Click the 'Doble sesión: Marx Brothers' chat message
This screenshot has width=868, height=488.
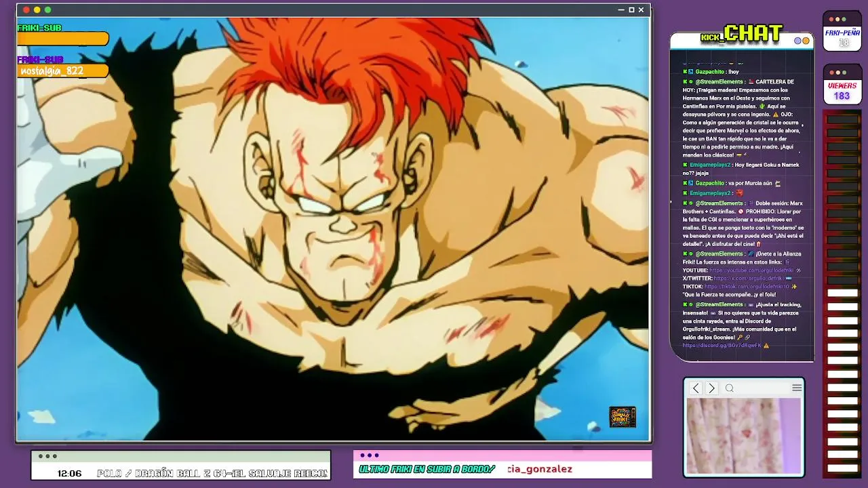click(x=743, y=224)
